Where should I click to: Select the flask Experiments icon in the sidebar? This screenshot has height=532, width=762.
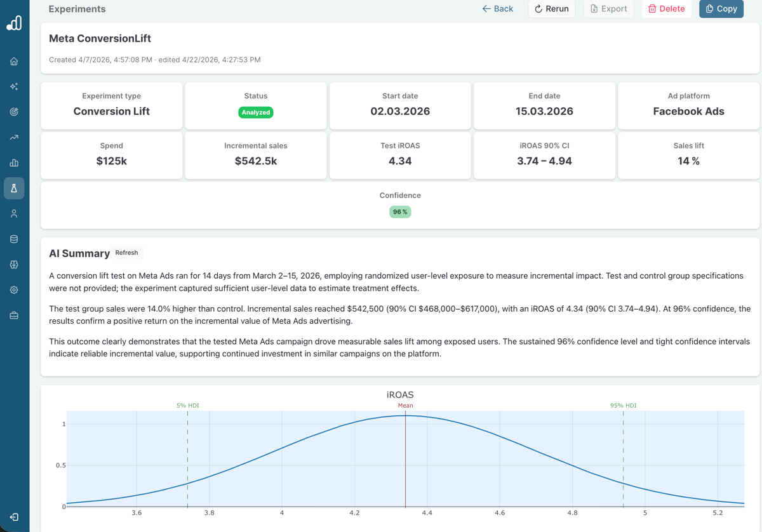(14, 188)
